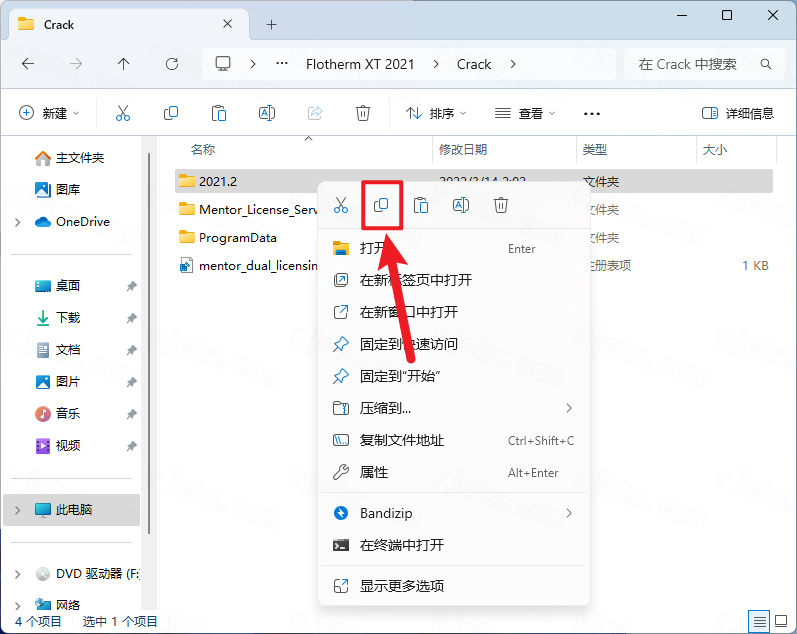This screenshot has width=797, height=634.
Task: Choose 显示更多选项
Action: (x=453, y=586)
